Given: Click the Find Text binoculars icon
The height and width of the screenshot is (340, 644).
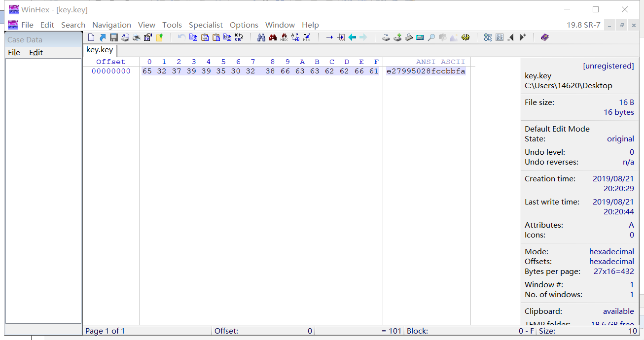Looking at the screenshot, I should 261,37.
